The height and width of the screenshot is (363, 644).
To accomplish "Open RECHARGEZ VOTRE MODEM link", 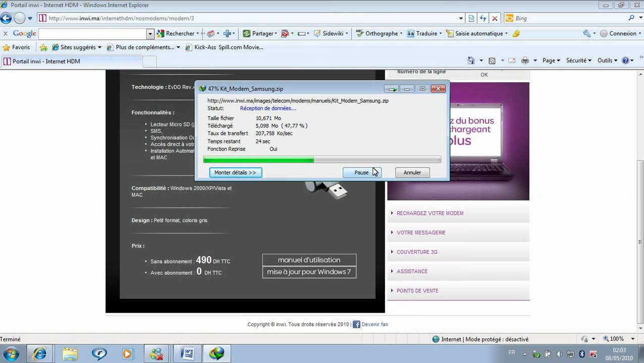I will click(430, 213).
